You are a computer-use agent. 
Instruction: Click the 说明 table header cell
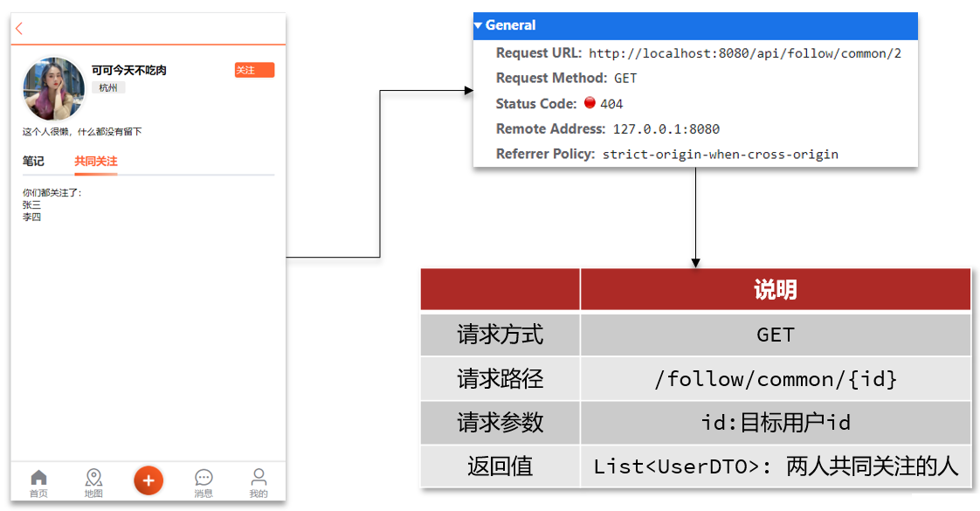point(775,289)
